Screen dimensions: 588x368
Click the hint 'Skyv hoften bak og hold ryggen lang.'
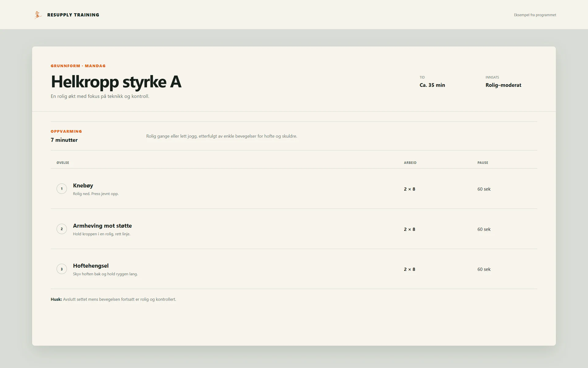pos(105,274)
